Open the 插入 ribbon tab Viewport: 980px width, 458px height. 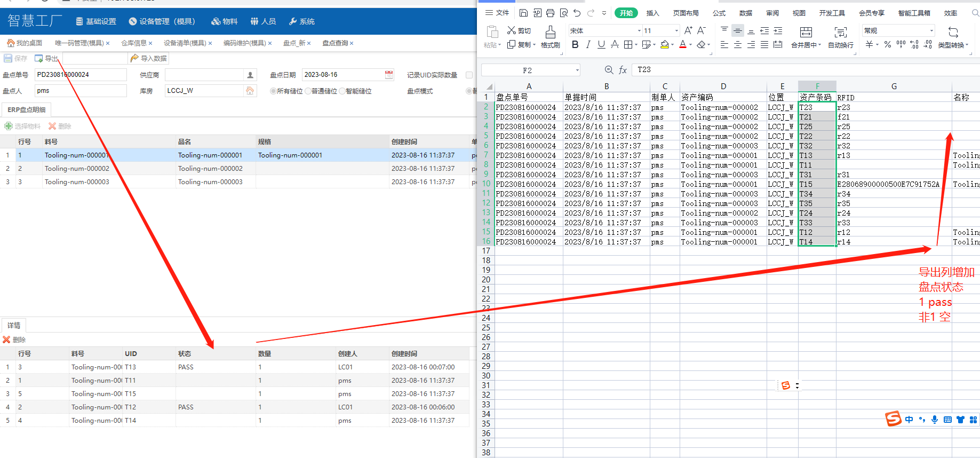coord(652,13)
